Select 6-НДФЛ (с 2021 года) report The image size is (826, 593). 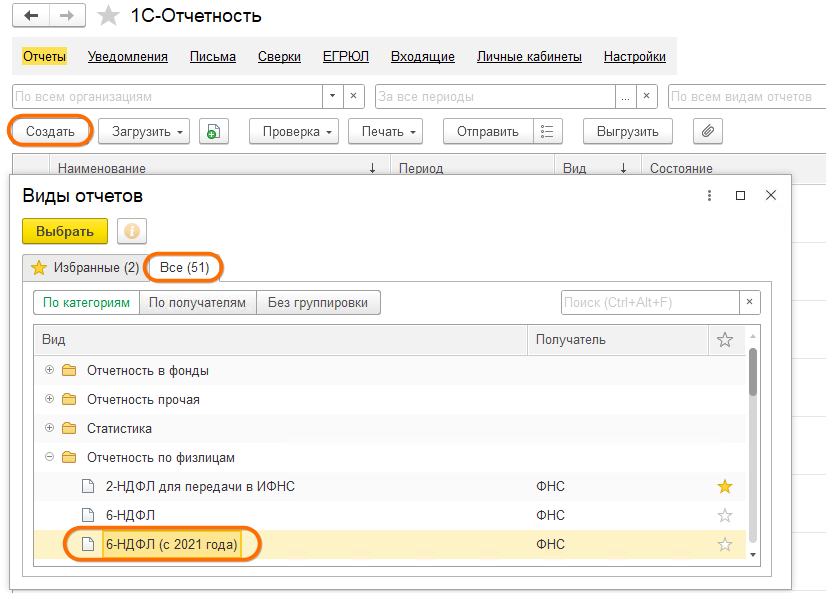pyautogui.click(x=390, y=545)
